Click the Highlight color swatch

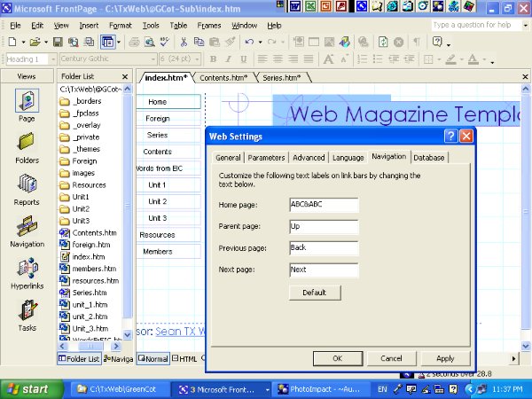pyautogui.click(x=451, y=59)
